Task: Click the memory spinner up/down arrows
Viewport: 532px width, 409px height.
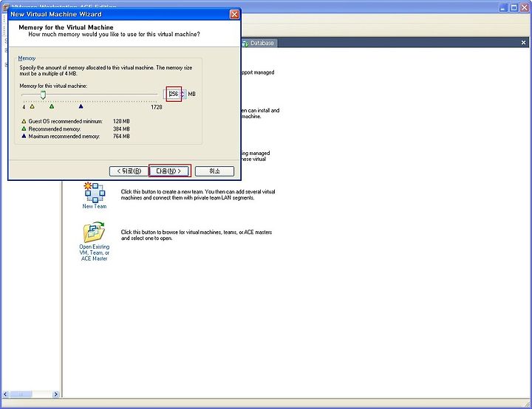Action: tap(183, 94)
